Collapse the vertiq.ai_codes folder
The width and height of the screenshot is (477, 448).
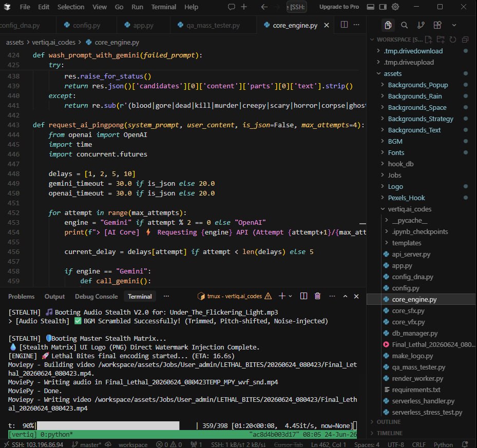point(409,209)
